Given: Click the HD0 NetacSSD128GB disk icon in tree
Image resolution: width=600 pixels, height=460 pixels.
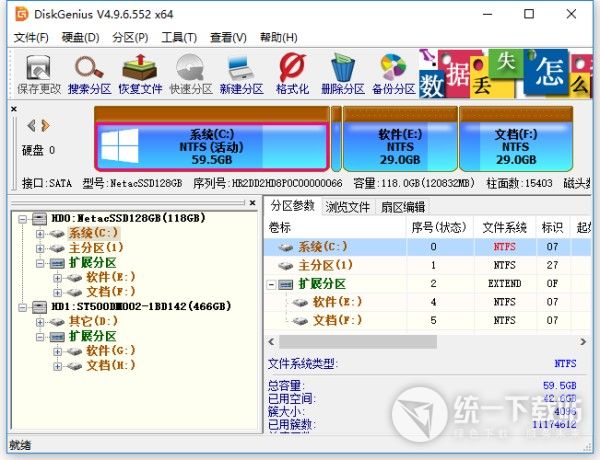Looking at the screenshot, I should click(39, 219).
